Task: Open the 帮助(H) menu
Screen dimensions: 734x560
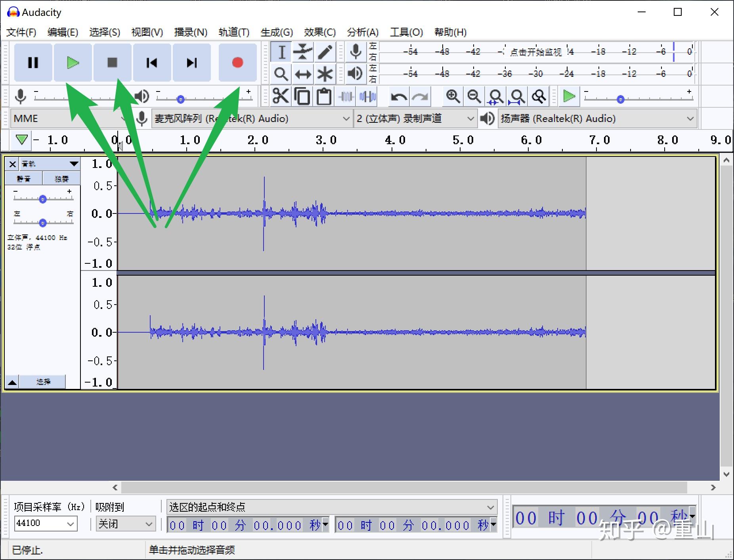Action: coord(450,32)
